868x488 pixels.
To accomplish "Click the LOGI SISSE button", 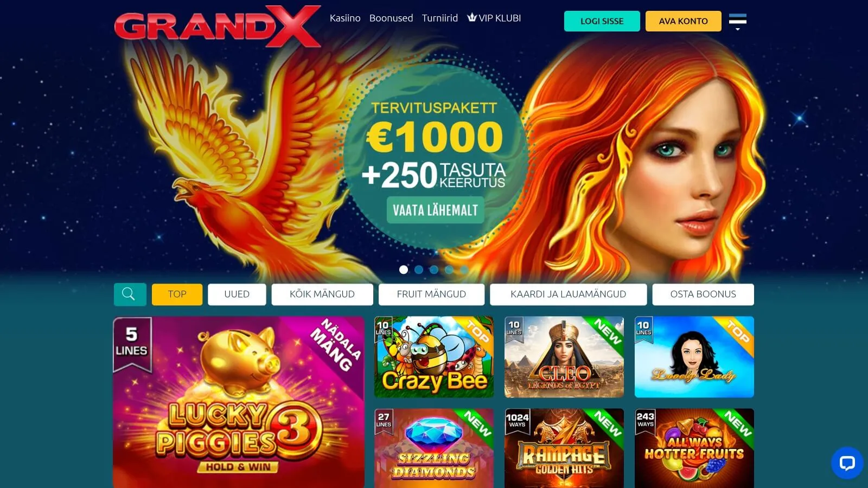I will (x=602, y=21).
